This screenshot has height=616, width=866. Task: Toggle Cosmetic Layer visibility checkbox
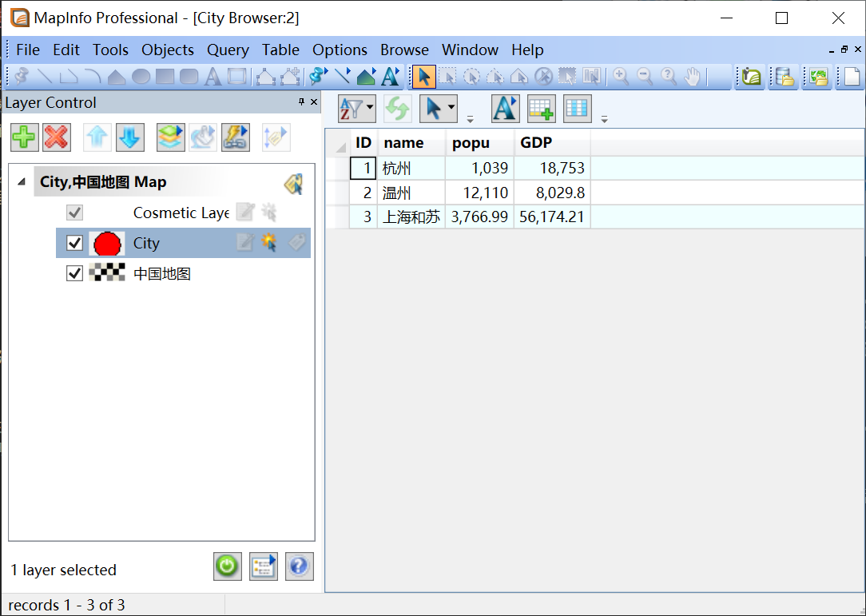[x=74, y=213]
